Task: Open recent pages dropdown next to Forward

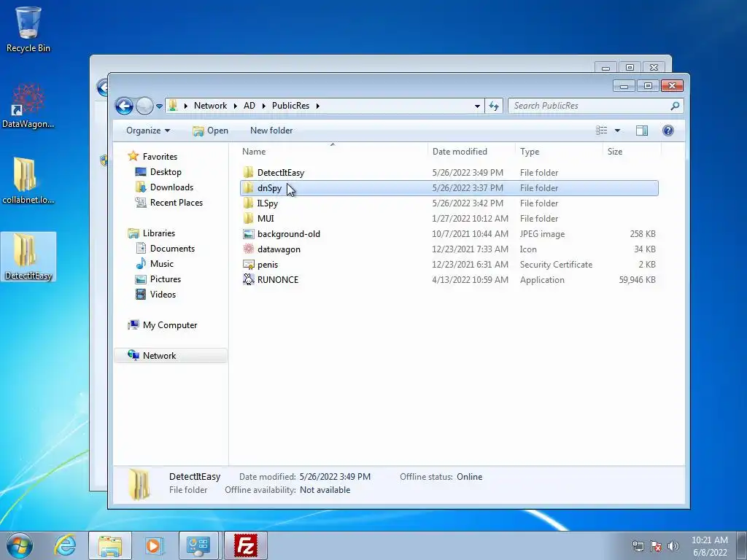Action: (x=159, y=106)
